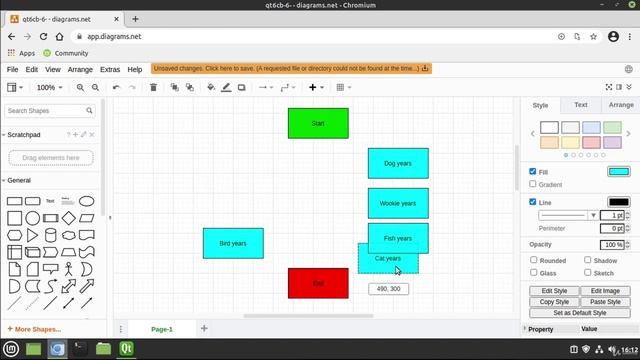Select the callout speech bubble shape
The width and height of the screenshot is (640, 360).
click(x=51, y=269)
